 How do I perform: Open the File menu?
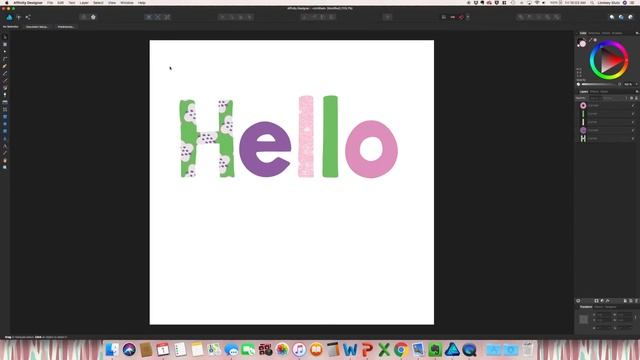(x=50, y=3)
